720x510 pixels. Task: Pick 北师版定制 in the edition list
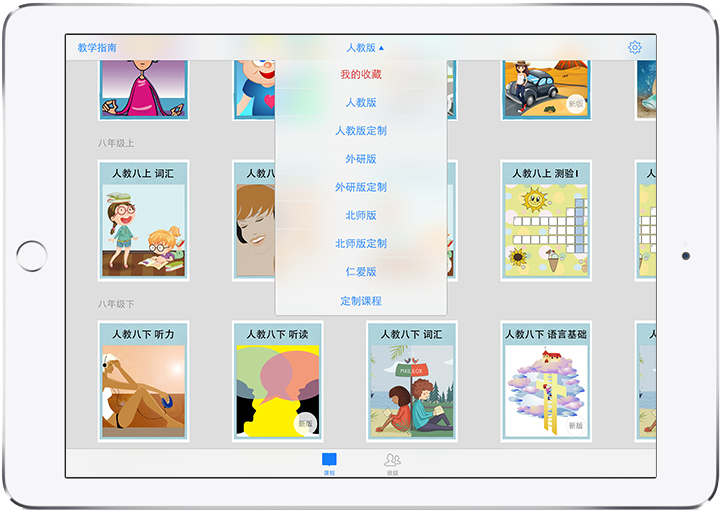click(x=361, y=243)
